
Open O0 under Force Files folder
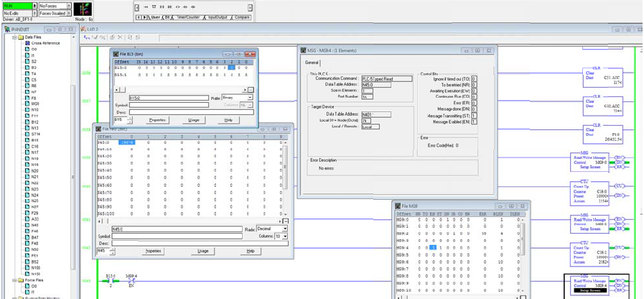pos(31,286)
